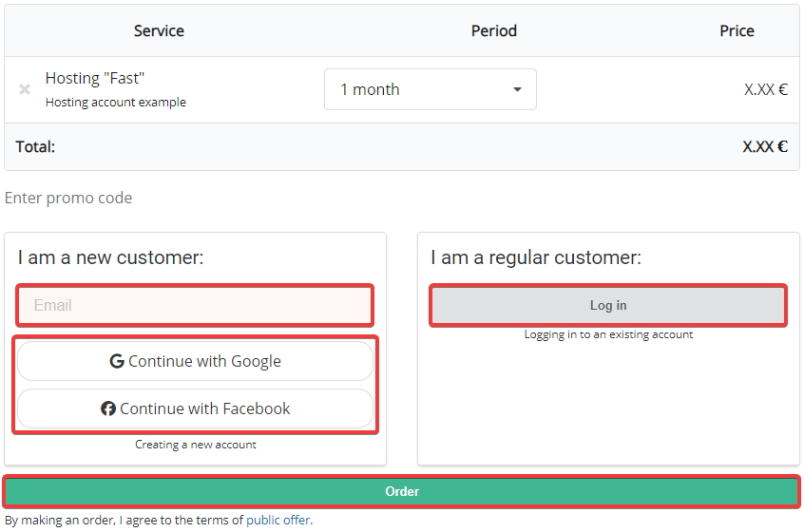Open the "public offer" terms link
The image size is (804, 532).
[x=278, y=520]
